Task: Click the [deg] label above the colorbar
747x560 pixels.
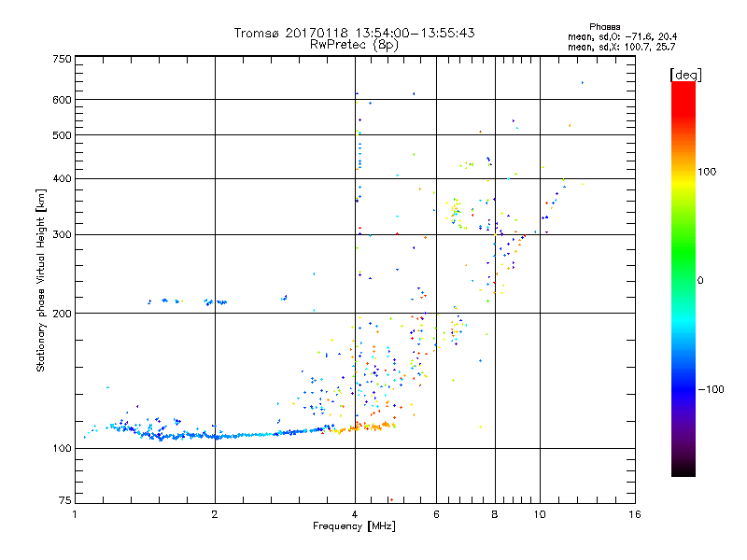Action: (685, 74)
